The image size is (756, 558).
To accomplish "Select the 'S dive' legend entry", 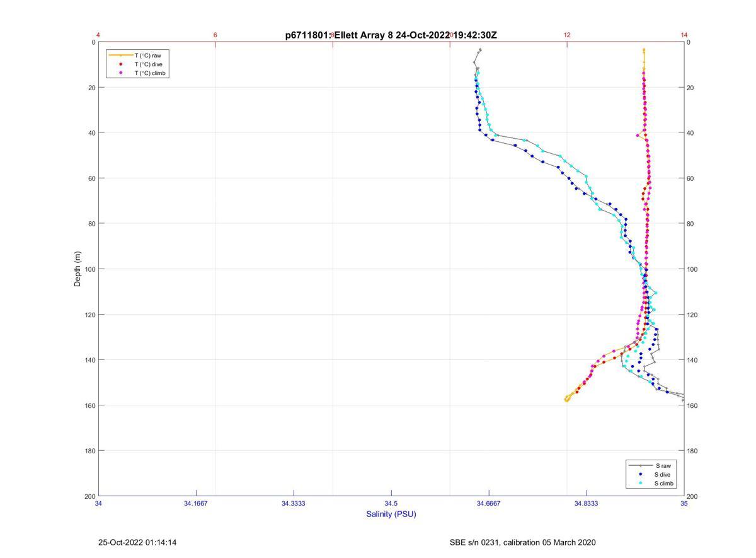I will [663, 474].
